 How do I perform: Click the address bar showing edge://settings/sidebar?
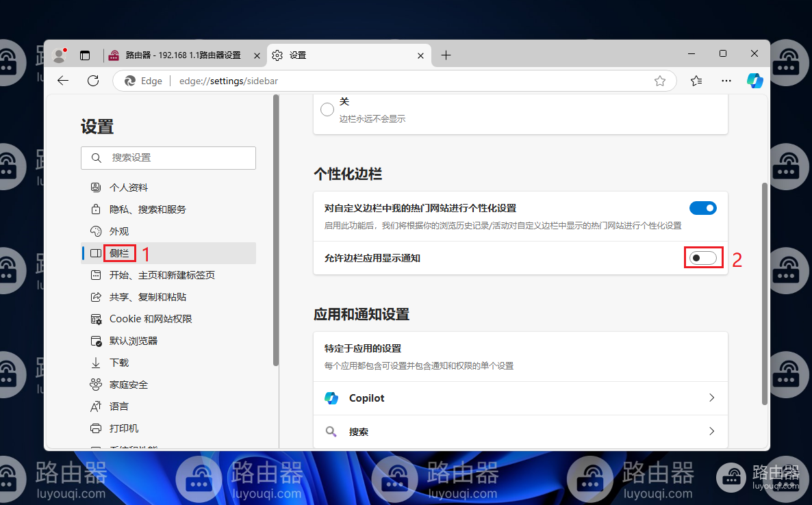click(394, 81)
